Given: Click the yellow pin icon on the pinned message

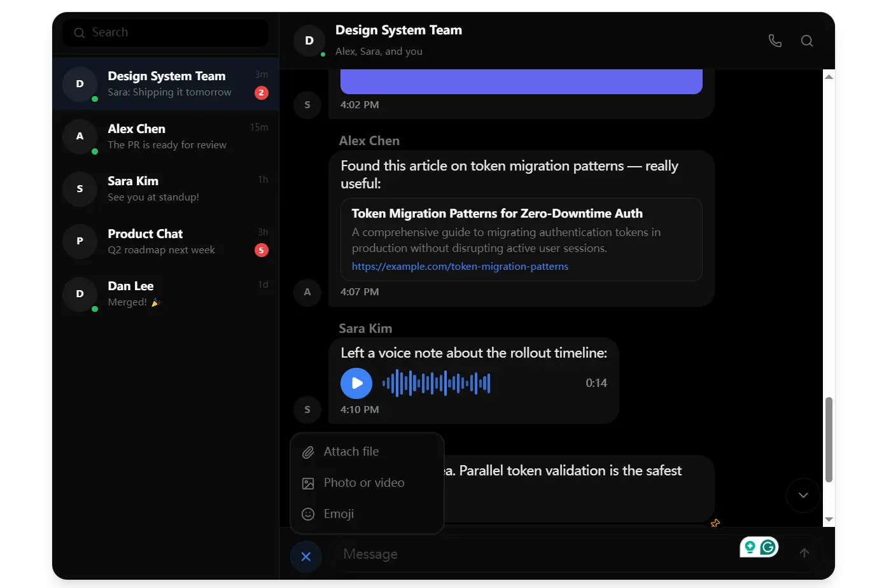Looking at the screenshot, I should [715, 522].
